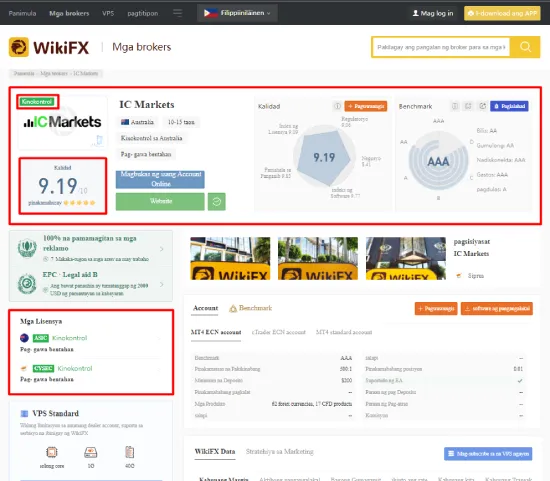Select the MT4 standard account tab
This screenshot has height=481, width=550.
click(x=344, y=332)
